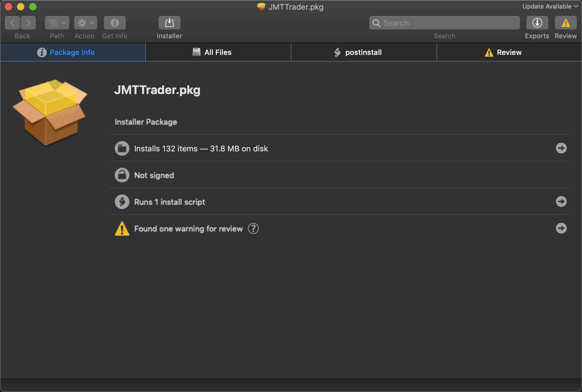Click the Forward navigation arrow
The image size is (582, 392).
28,23
